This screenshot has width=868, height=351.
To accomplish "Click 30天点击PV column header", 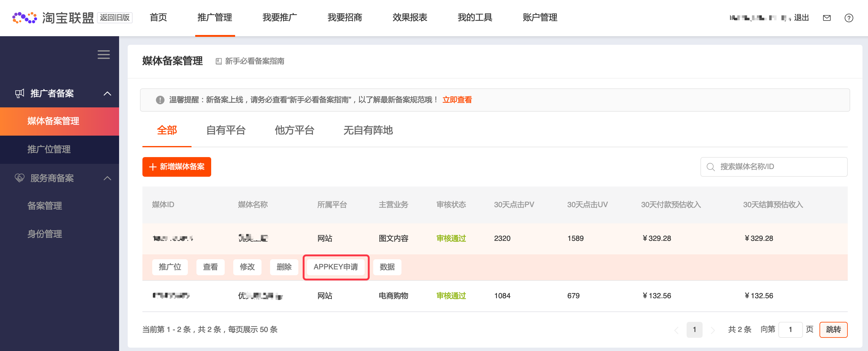I will [x=514, y=205].
